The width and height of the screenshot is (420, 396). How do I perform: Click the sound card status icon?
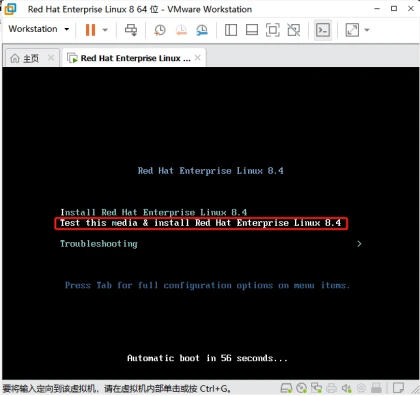coord(347,388)
